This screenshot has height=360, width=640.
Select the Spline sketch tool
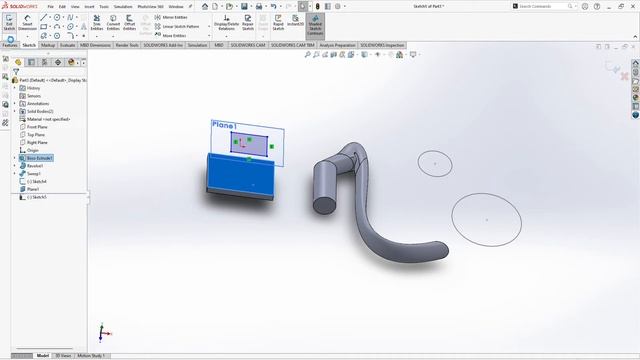(x=70, y=17)
